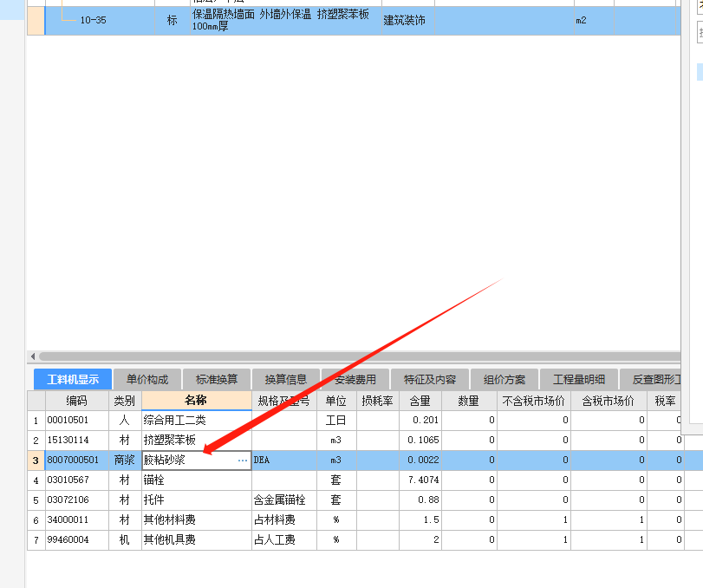The height and width of the screenshot is (588, 703).
Task: Click row number 3 header
Action: point(36,461)
